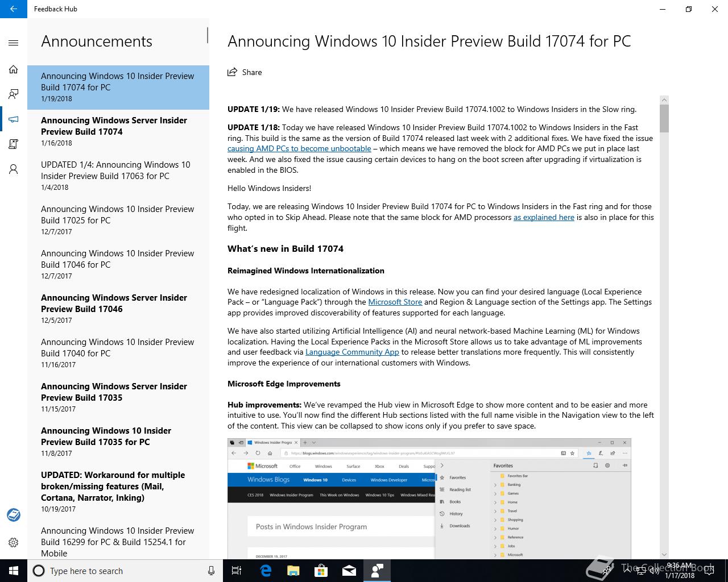Click the taskbar clock showing 9:36 AM
The image size is (728, 582).
click(680, 571)
